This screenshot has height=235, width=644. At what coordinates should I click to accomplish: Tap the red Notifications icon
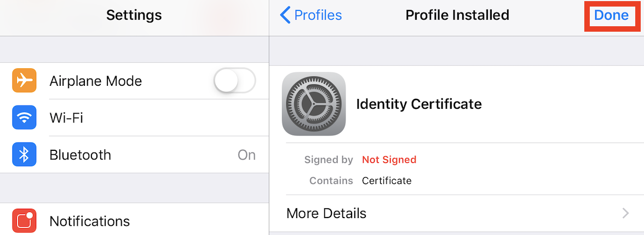coord(24,221)
